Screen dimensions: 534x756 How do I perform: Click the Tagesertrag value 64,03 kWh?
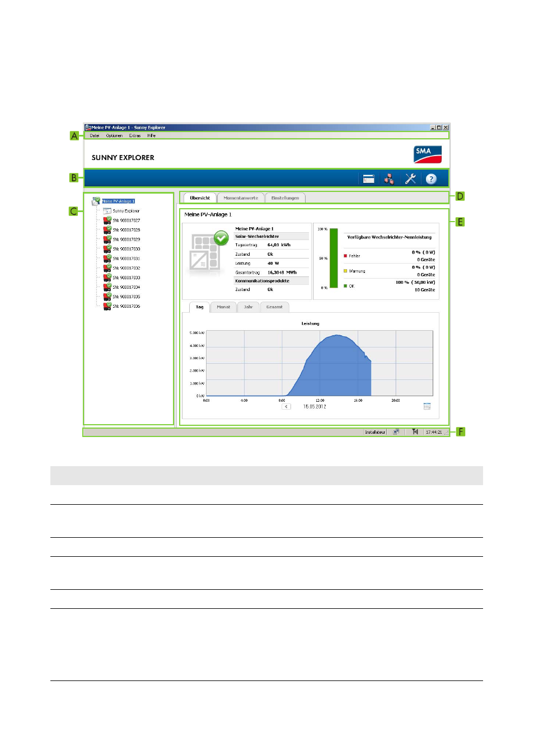279,245
